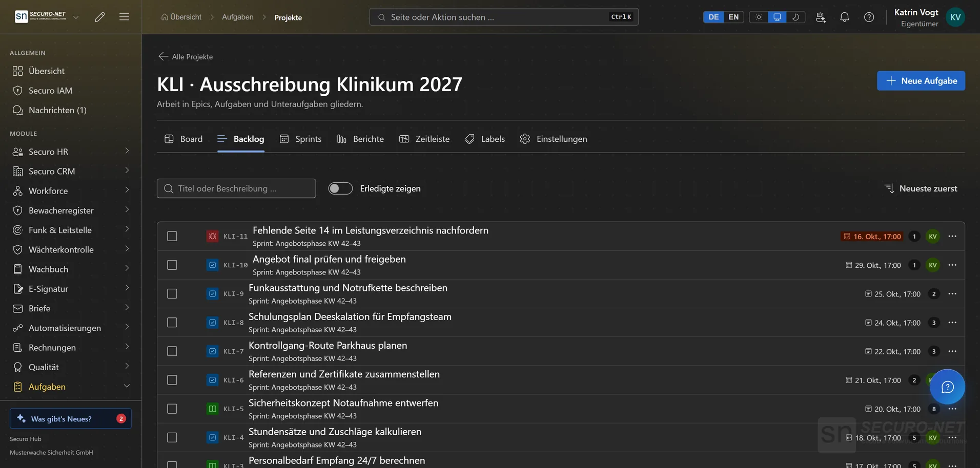Screen dimensions: 980x468
Task: Open the Securo-Net workspace dropdown
Action: click(x=76, y=17)
